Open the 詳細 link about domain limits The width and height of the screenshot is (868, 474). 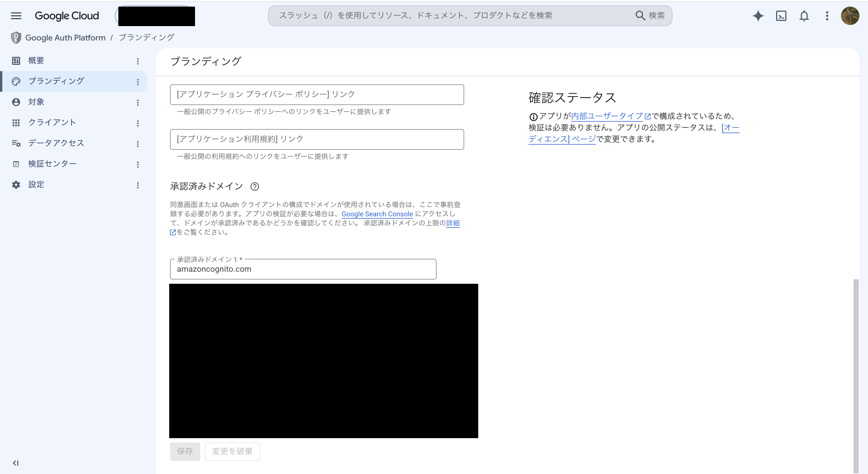453,223
